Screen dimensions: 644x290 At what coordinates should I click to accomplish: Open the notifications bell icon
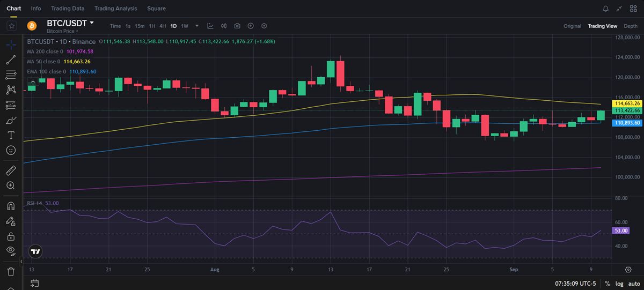click(x=606, y=9)
